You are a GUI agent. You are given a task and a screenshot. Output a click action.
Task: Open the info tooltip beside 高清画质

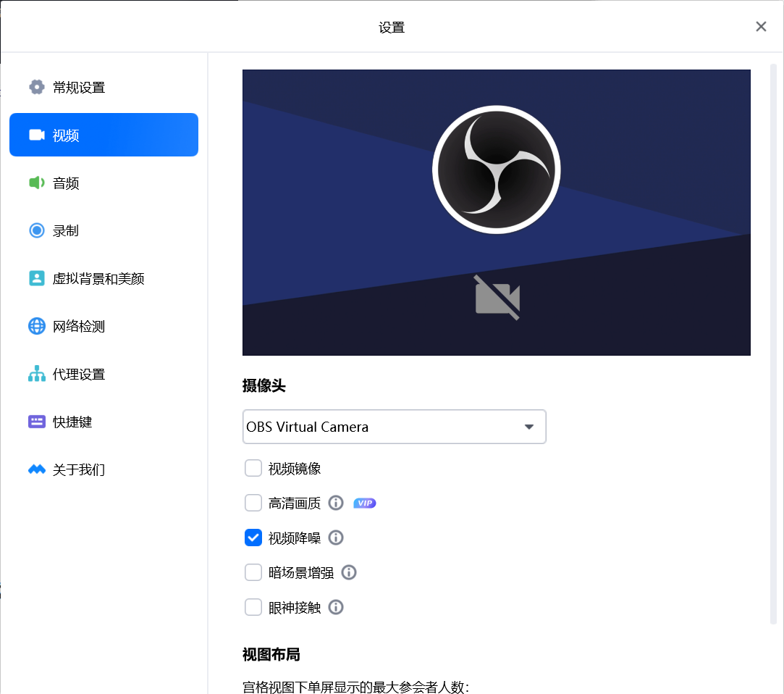[335, 502]
